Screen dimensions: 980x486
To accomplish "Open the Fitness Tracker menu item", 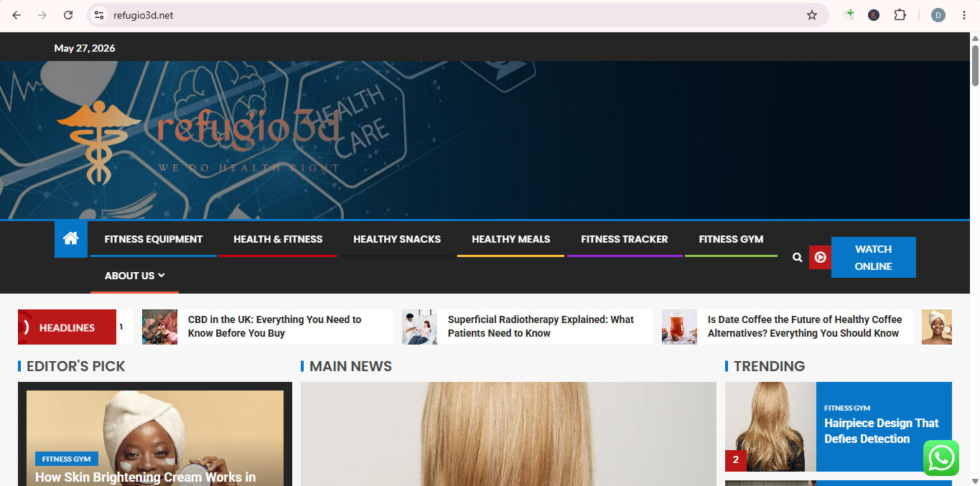I will click(625, 239).
